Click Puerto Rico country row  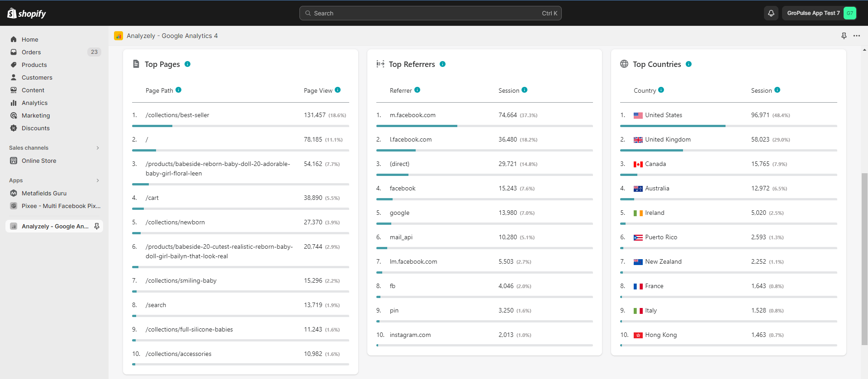pyautogui.click(x=728, y=237)
